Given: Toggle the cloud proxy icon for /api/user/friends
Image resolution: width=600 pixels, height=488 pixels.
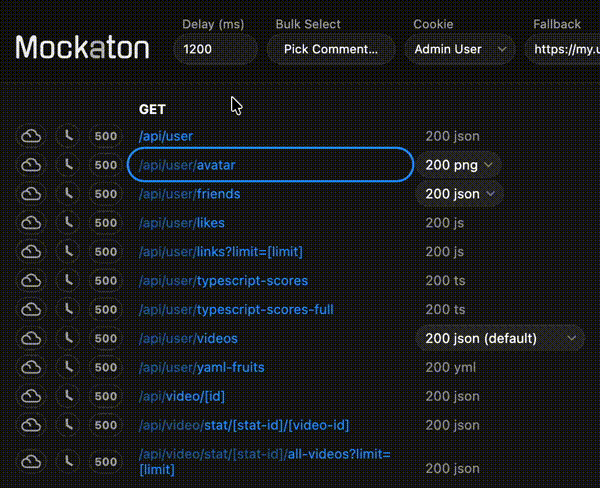Looking at the screenshot, I should click(31, 194).
